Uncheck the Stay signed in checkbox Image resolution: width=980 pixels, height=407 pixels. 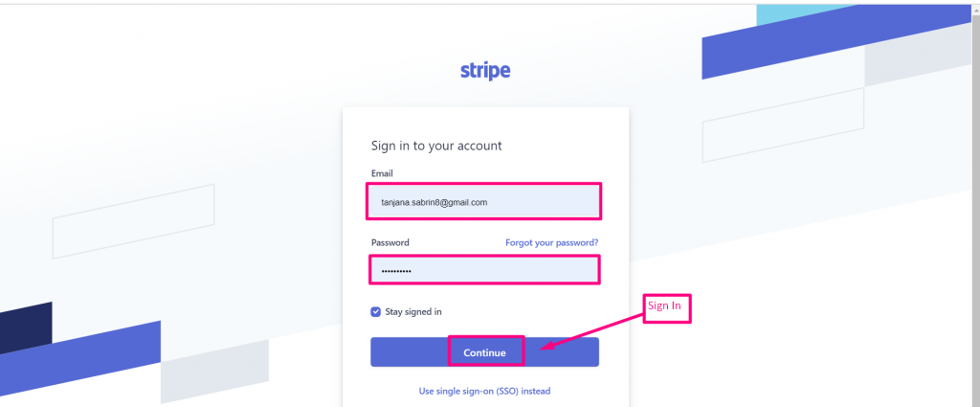[376, 312]
